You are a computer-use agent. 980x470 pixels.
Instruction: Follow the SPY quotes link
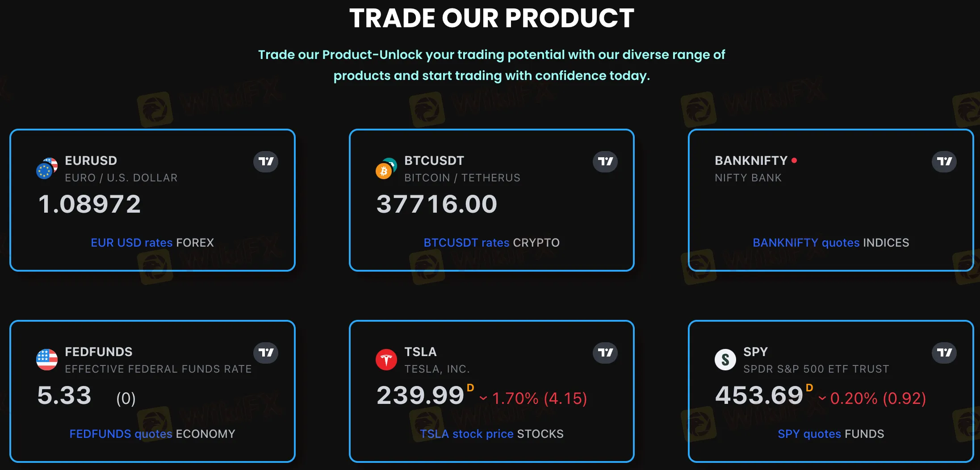(810, 434)
